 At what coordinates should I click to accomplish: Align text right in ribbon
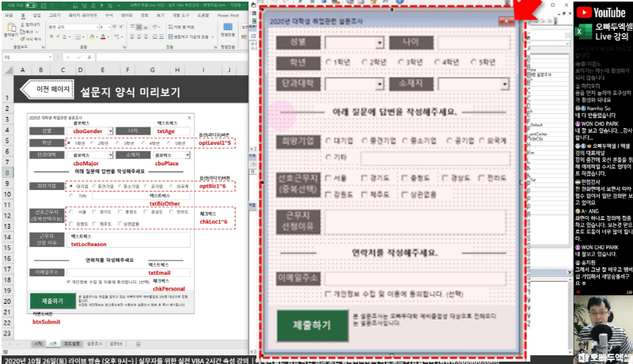(146, 36)
